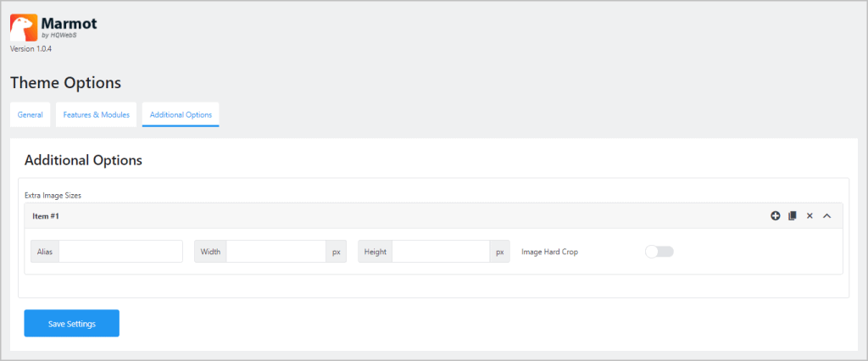Click the Height field label

(x=375, y=252)
